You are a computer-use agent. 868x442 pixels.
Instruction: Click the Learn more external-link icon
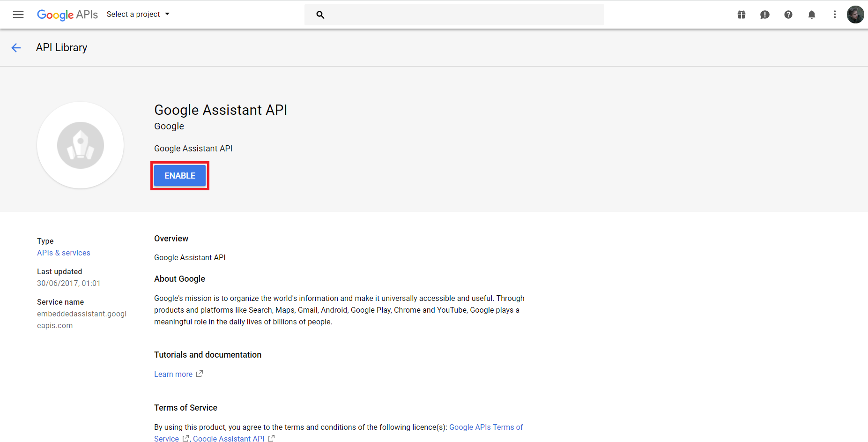click(x=200, y=374)
